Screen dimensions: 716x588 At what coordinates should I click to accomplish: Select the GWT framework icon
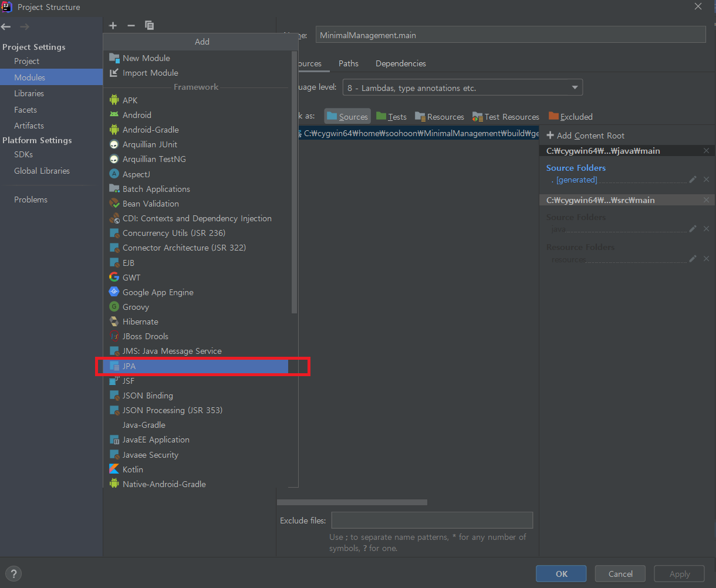[x=114, y=278]
